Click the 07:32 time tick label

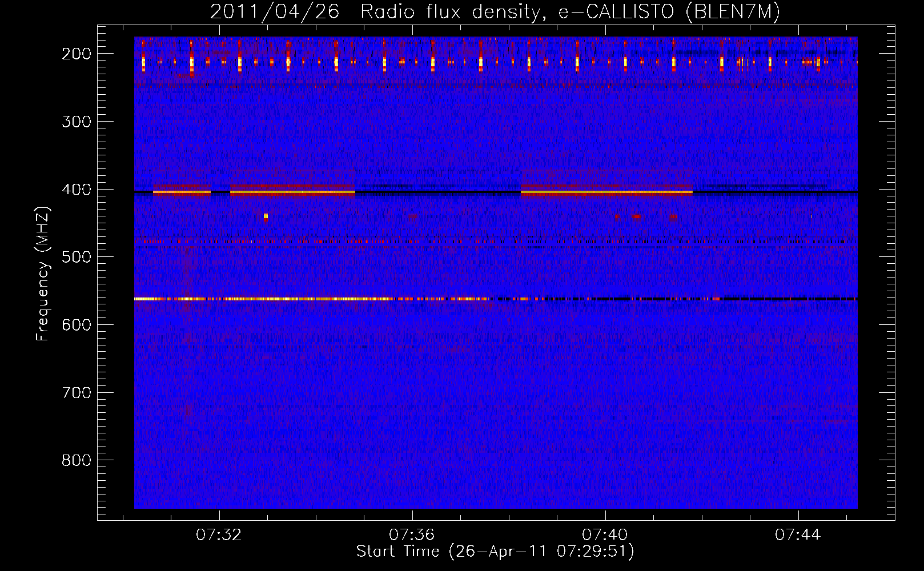[219, 535]
